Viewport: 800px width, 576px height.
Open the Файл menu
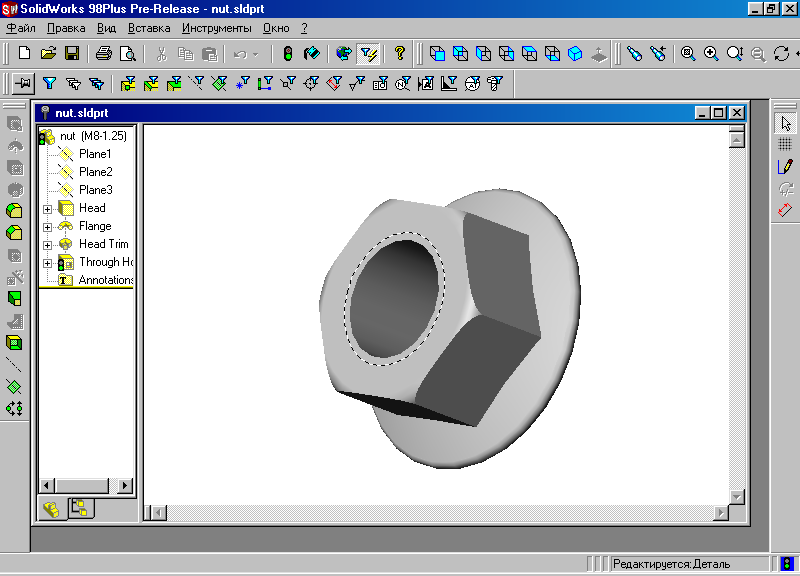[21, 28]
